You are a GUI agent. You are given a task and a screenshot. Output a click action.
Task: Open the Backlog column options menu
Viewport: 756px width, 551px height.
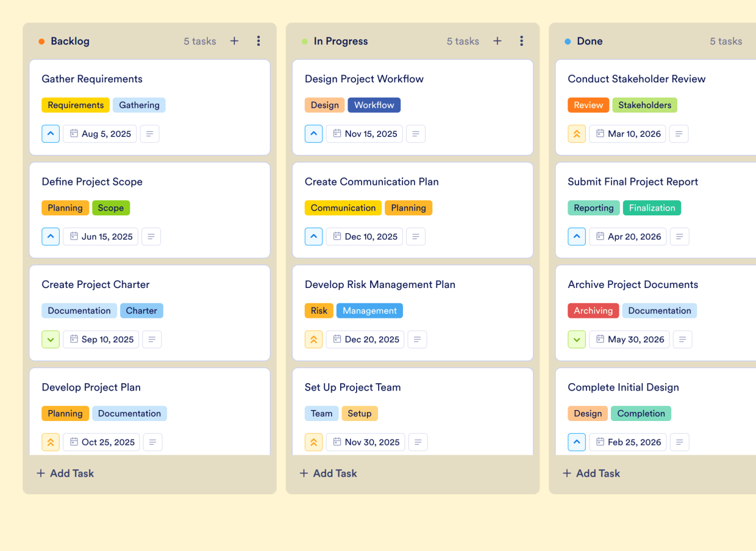pos(259,41)
